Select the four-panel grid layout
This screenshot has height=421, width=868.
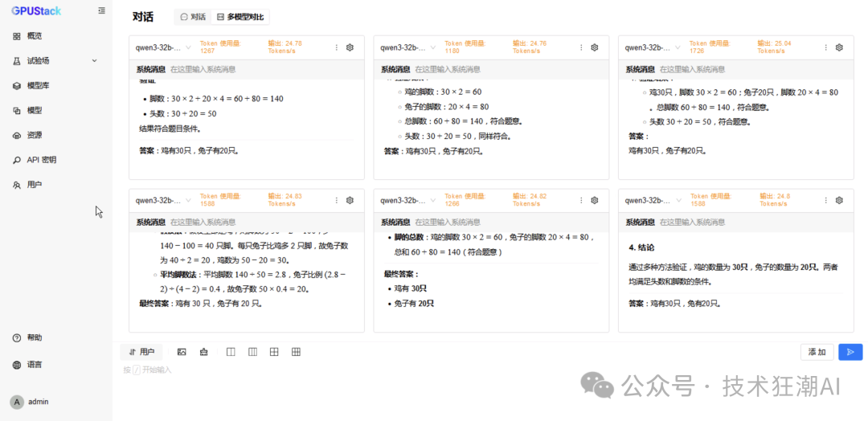click(274, 352)
